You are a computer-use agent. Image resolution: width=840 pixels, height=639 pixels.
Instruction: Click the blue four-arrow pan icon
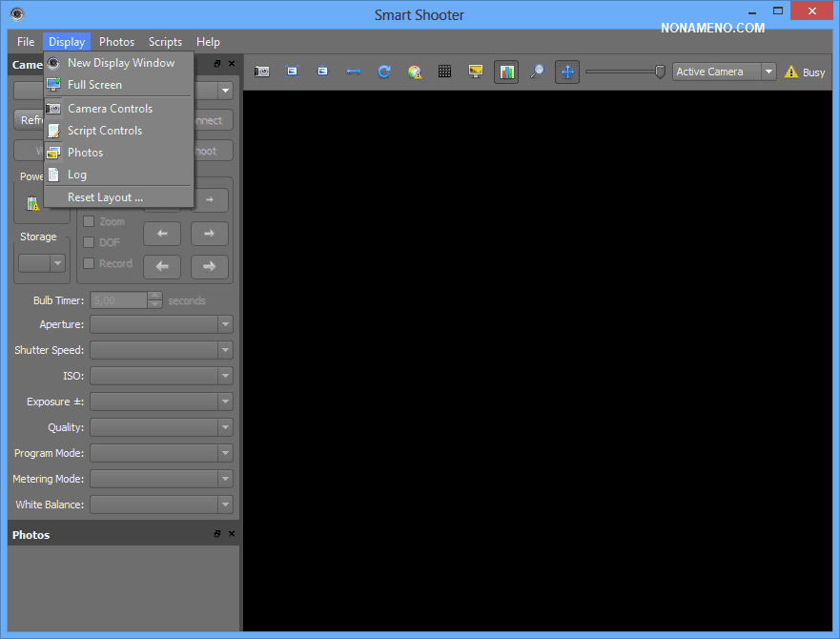pyautogui.click(x=567, y=72)
